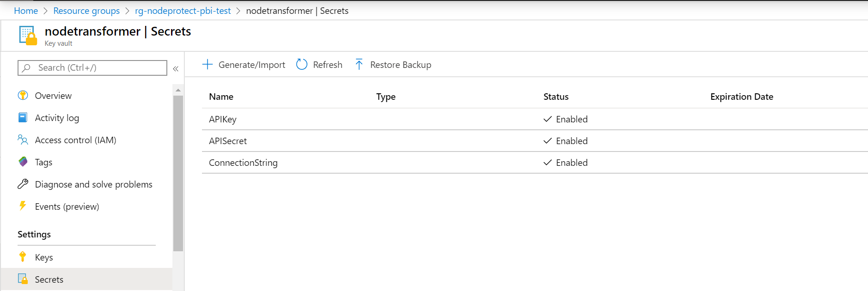The height and width of the screenshot is (291, 868).
Task: Click the Enabled status for APISecret
Action: 566,141
